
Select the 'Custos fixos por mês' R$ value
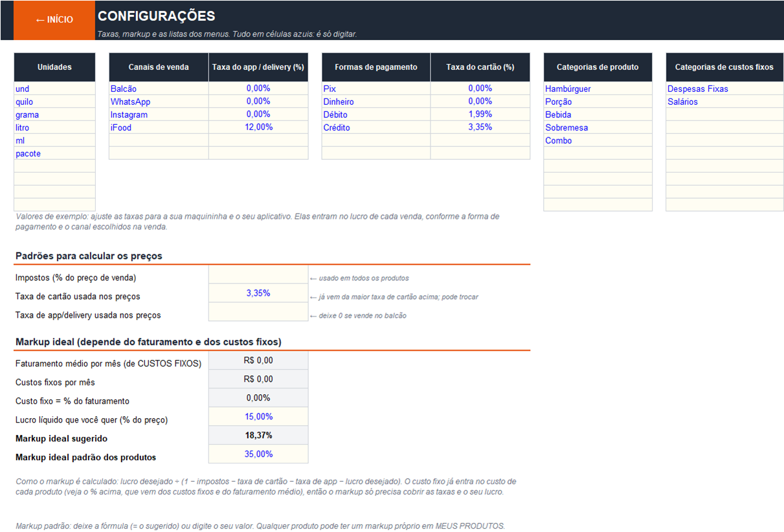[258, 379]
